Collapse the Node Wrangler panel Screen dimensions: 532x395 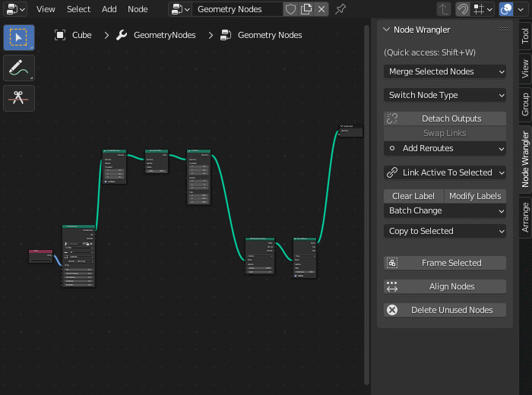click(x=387, y=30)
